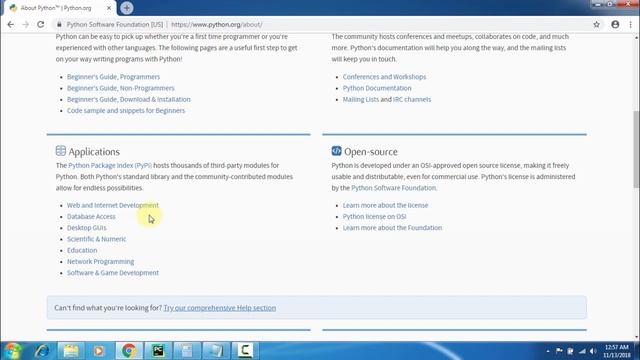The image size is (640, 360).
Task: Click the browser forward arrow
Action: (25, 24)
